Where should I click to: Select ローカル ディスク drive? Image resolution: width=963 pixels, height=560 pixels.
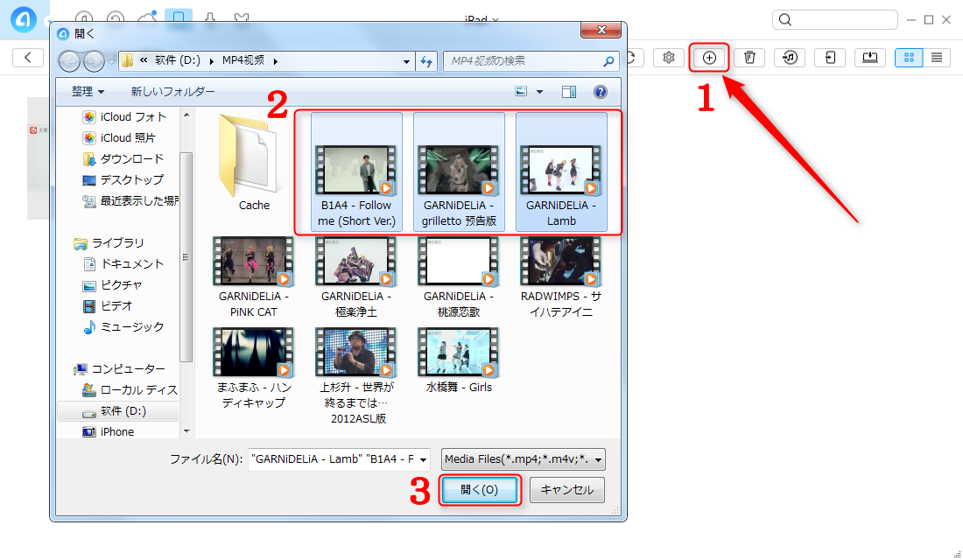tap(130, 390)
